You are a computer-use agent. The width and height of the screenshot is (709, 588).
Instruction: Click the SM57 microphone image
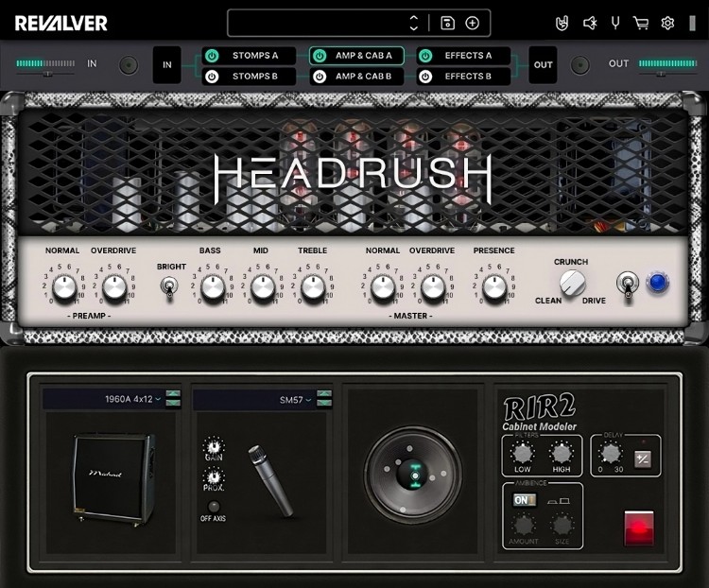270,480
